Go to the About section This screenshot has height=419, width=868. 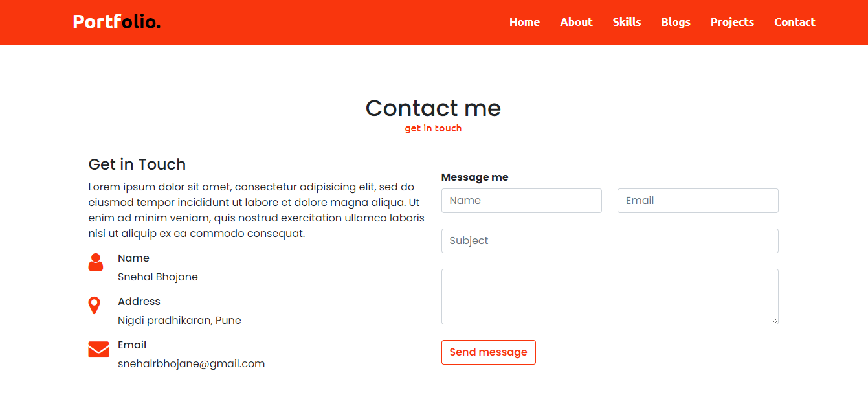pyautogui.click(x=576, y=22)
